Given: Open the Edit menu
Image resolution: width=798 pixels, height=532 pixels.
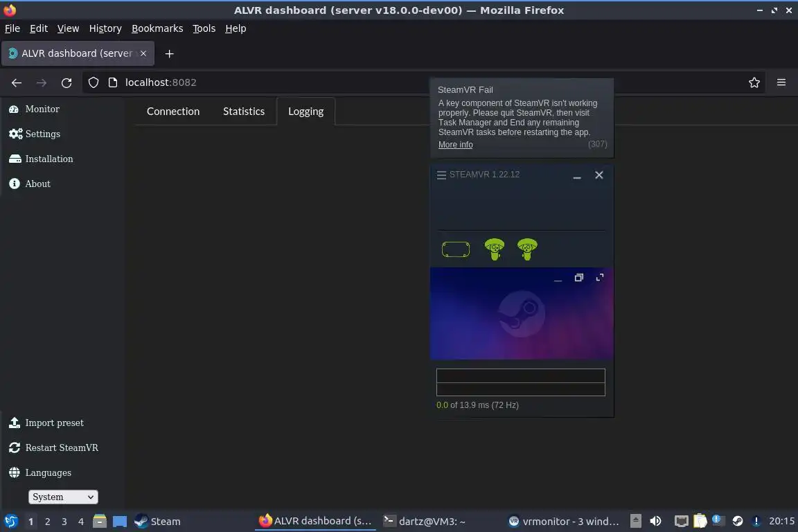Looking at the screenshot, I should click(x=39, y=28).
